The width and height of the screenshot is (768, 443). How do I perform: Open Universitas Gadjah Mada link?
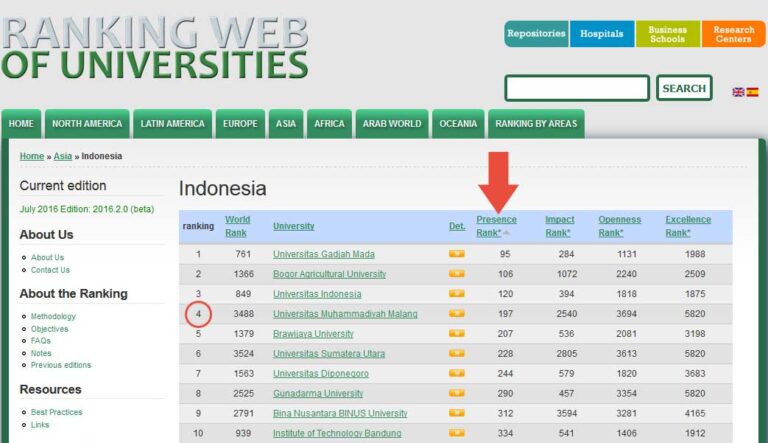point(324,254)
